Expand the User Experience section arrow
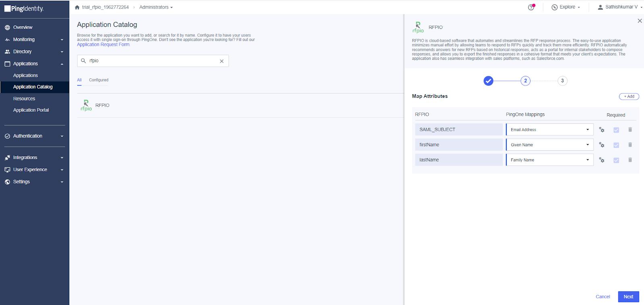Screen dimensions: 644x305 62,170
